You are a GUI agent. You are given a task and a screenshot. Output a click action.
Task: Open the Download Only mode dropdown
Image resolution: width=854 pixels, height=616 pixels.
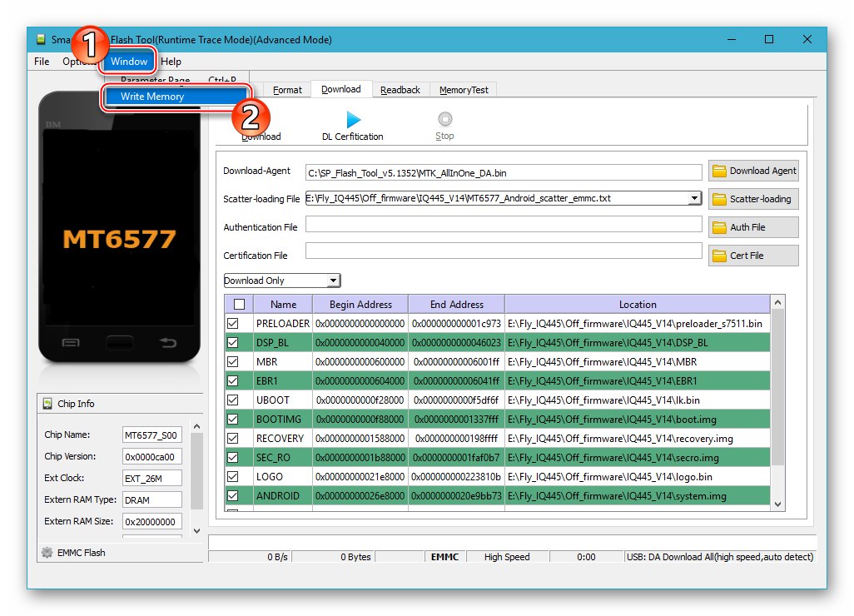point(331,281)
